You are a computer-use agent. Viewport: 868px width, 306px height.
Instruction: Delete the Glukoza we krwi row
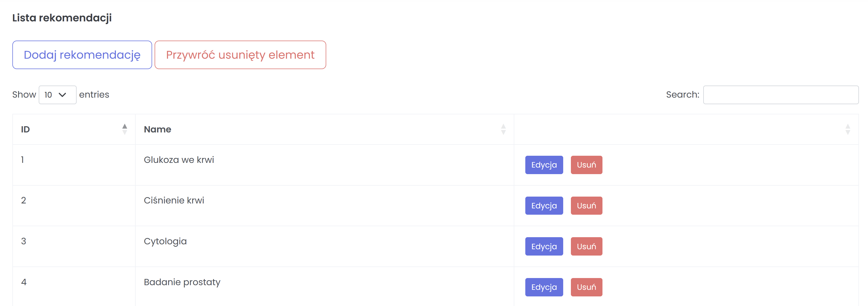coord(586,165)
